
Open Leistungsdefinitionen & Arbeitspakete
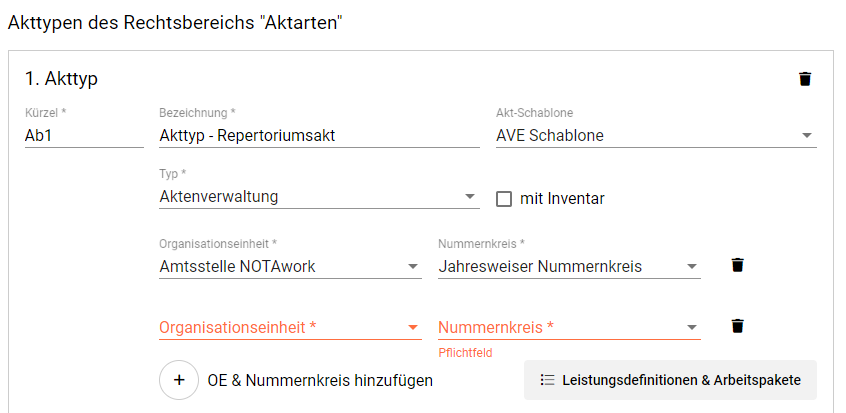pyautogui.click(x=670, y=380)
